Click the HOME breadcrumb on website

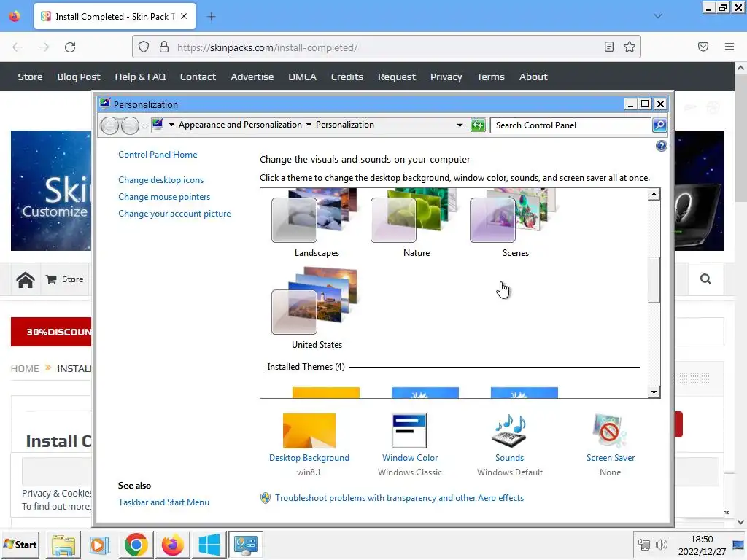click(x=25, y=368)
